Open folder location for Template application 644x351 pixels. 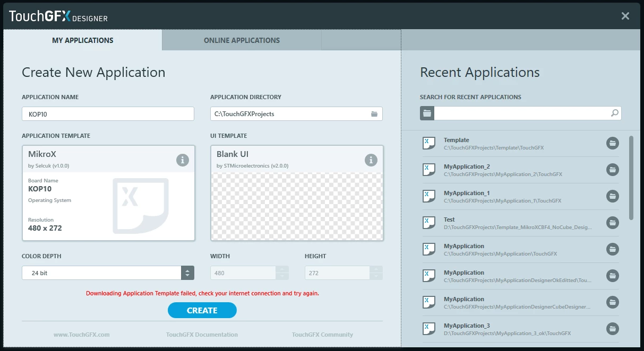[613, 143]
